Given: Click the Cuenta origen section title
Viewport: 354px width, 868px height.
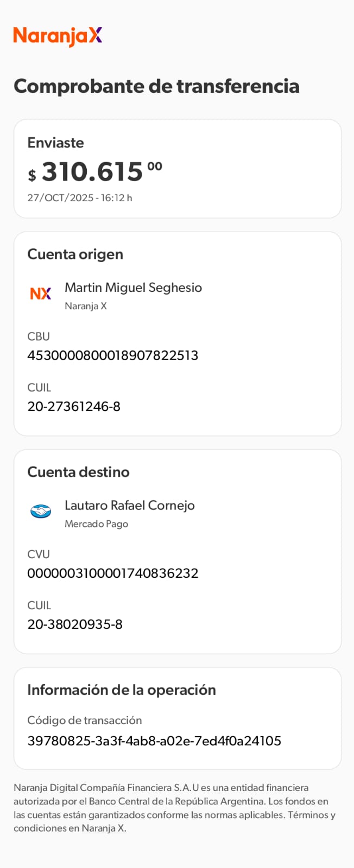Looking at the screenshot, I should [75, 254].
